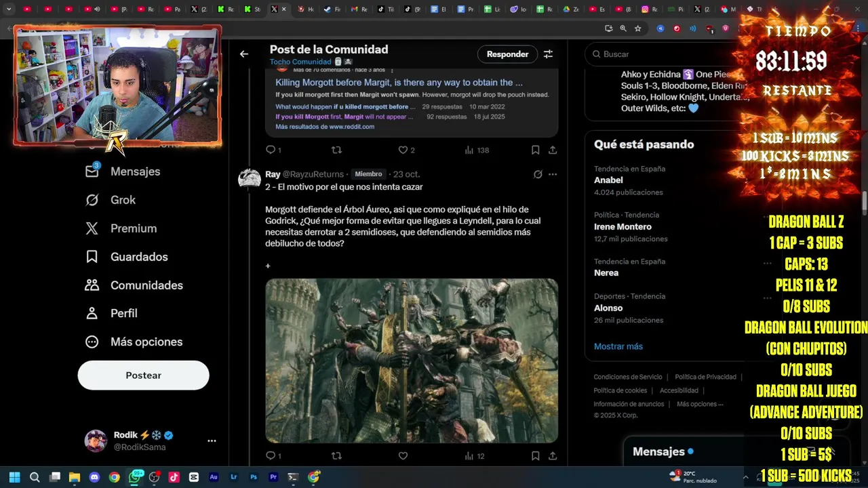This screenshot has width=868, height=488.
Task: Like Ray's post with 12 views
Action: 403,456
